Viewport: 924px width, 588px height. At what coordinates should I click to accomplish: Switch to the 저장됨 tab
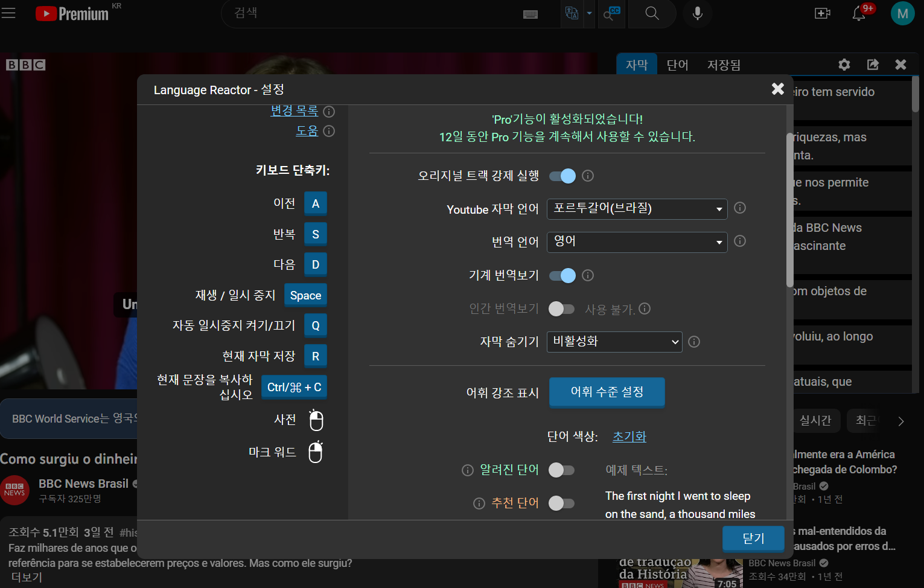click(x=724, y=65)
